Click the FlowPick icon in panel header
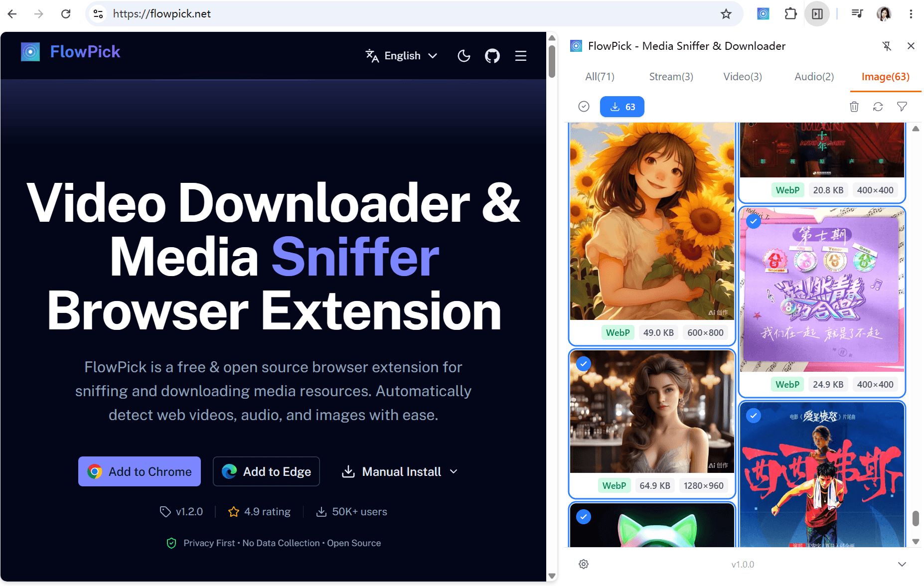The width and height of the screenshot is (924, 586). [576, 46]
